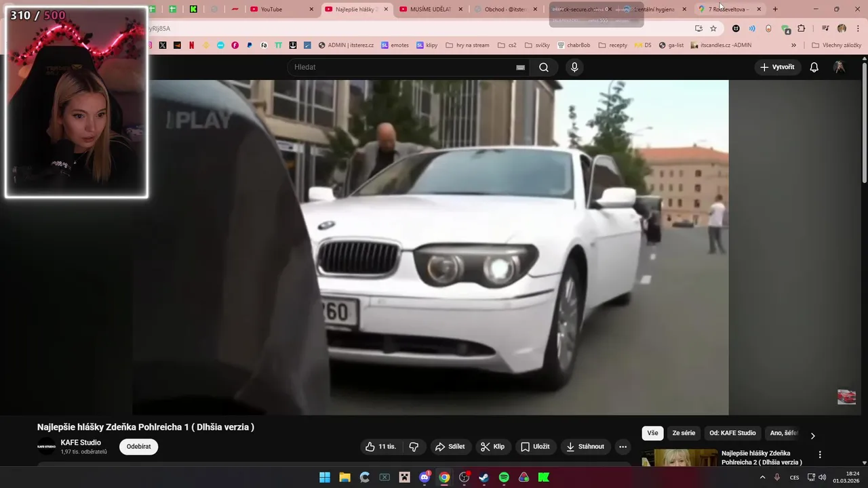The width and height of the screenshot is (868, 488).
Task: Dislike the video
Action: 414,447
